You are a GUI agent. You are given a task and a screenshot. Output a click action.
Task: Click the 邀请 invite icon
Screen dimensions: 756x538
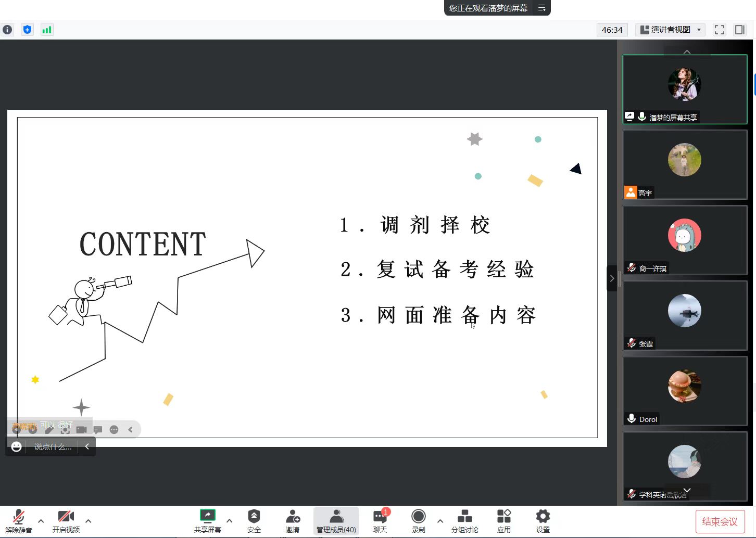click(293, 520)
